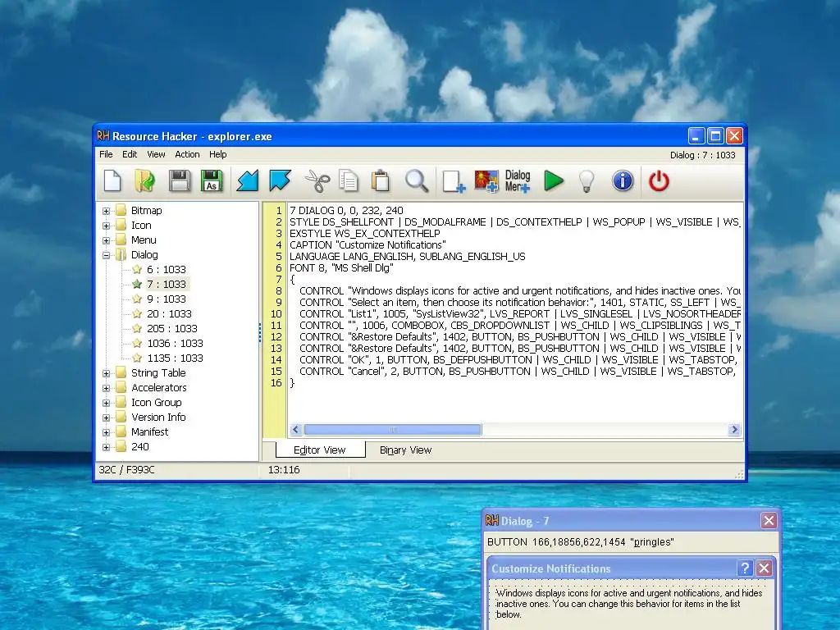This screenshot has height=630, width=840.
Task: Click the Resource Hacker RH title bar icon
Action: pyautogui.click(x=103, y=136)
